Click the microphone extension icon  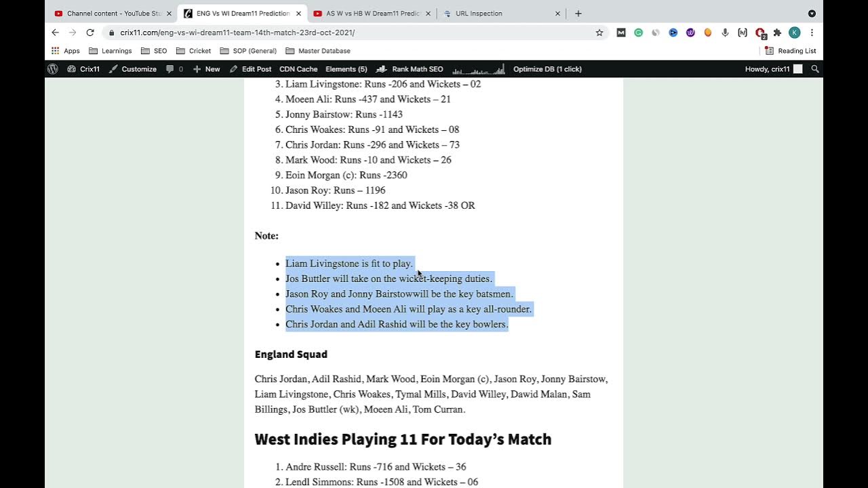tap(725, 33)
